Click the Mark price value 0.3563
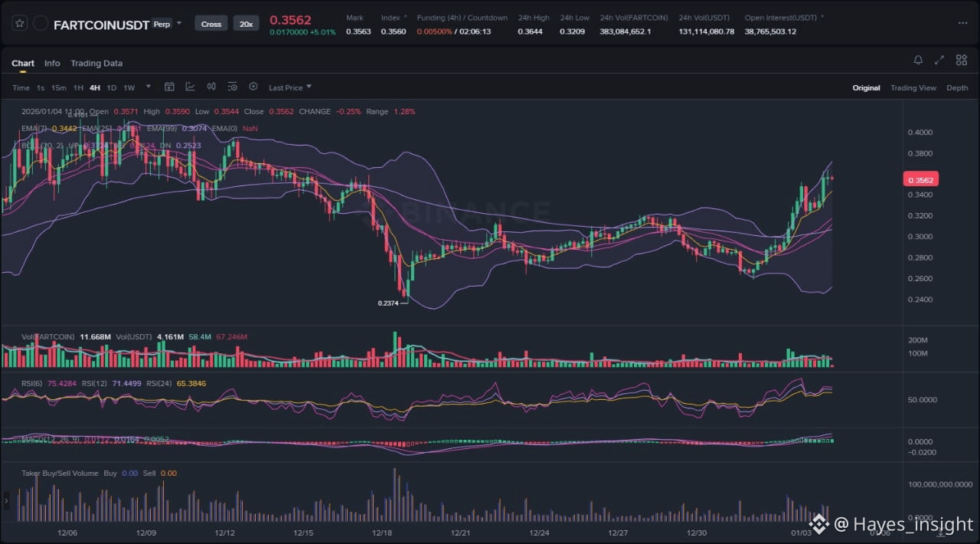This screenshot has width=980, height=544. coord(358,31)
